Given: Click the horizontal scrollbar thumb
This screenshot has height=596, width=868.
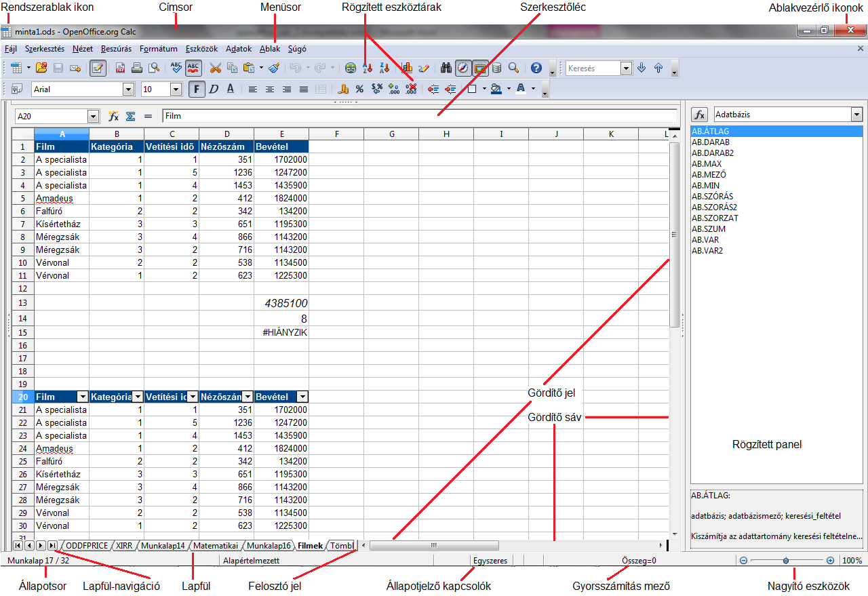Looking at the screenshot, I should point(434,545).
